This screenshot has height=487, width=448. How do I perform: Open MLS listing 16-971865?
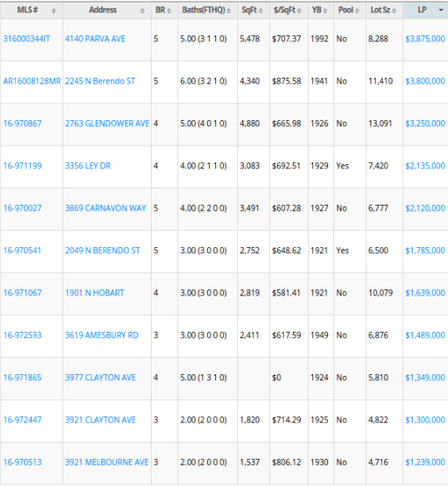22,378
